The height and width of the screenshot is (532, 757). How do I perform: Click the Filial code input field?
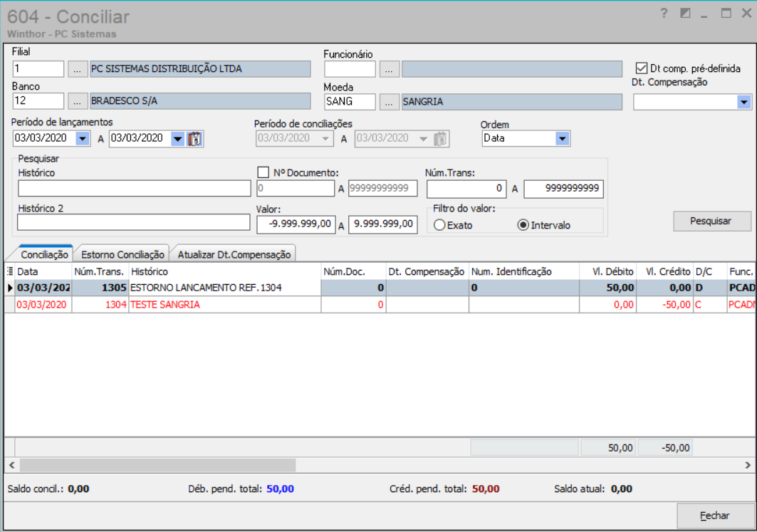click(38, 69)
